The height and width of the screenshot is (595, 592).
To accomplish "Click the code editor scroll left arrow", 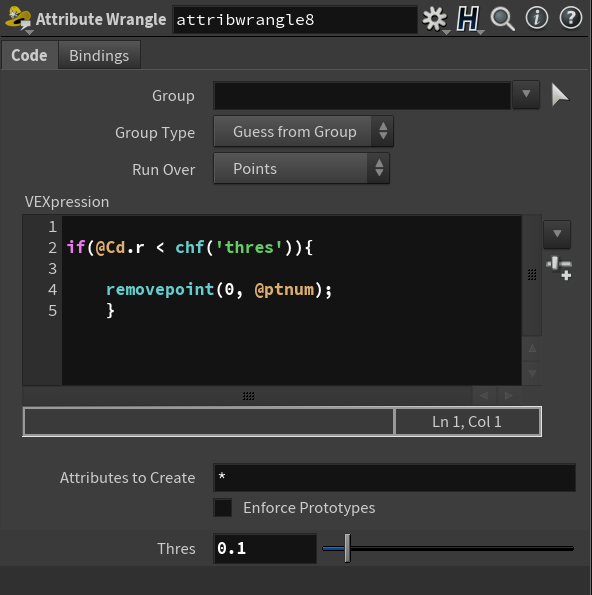I will point(484,396).
